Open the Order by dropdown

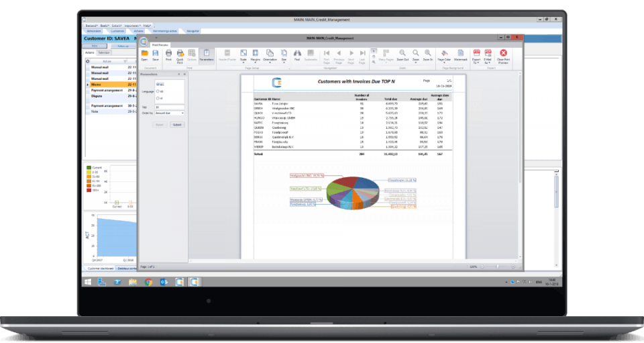[170, 113]
